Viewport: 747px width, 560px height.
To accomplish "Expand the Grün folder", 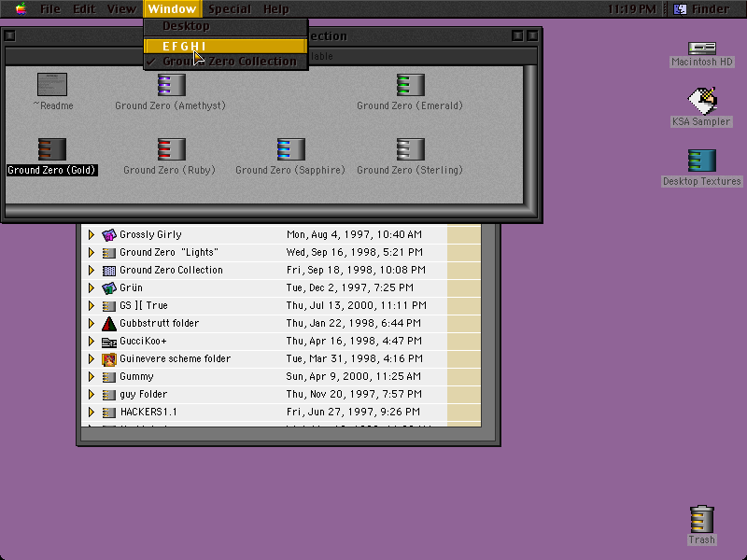I will 91,288.
